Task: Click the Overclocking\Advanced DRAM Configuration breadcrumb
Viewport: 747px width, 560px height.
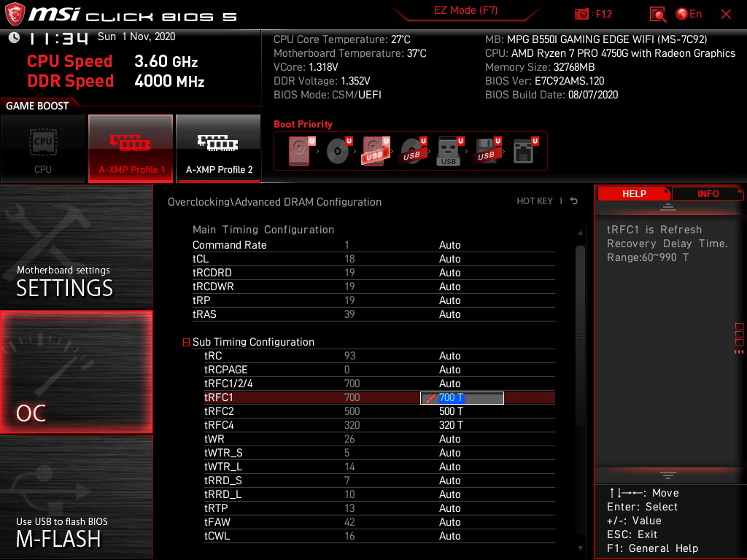Action: (274, 202)
